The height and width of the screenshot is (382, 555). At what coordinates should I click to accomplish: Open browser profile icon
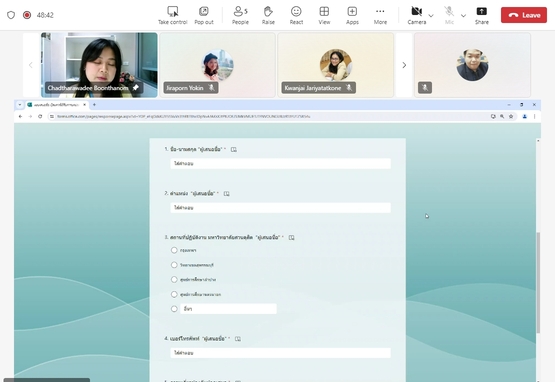coord(525,116)
